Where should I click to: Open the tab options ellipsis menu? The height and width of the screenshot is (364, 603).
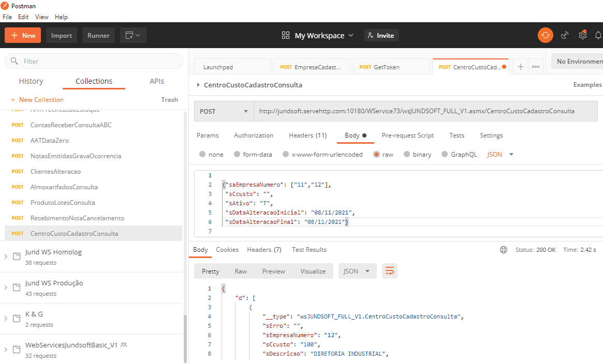(536, 67)
